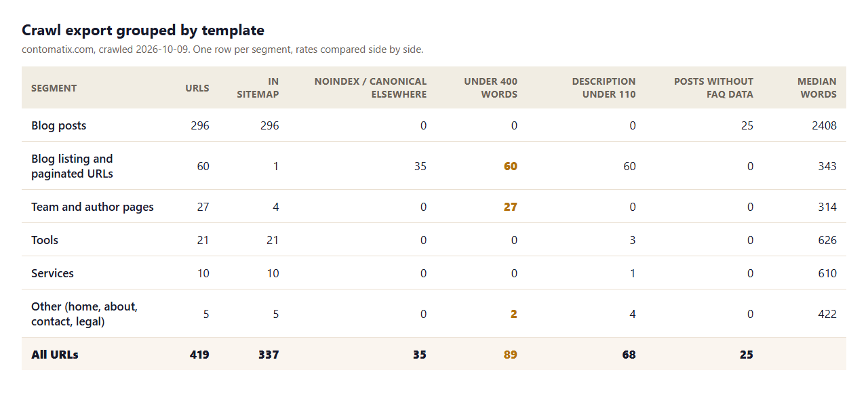Select the 419 total URLs cell
Screen dimensions: 868x400
(199, 355)
